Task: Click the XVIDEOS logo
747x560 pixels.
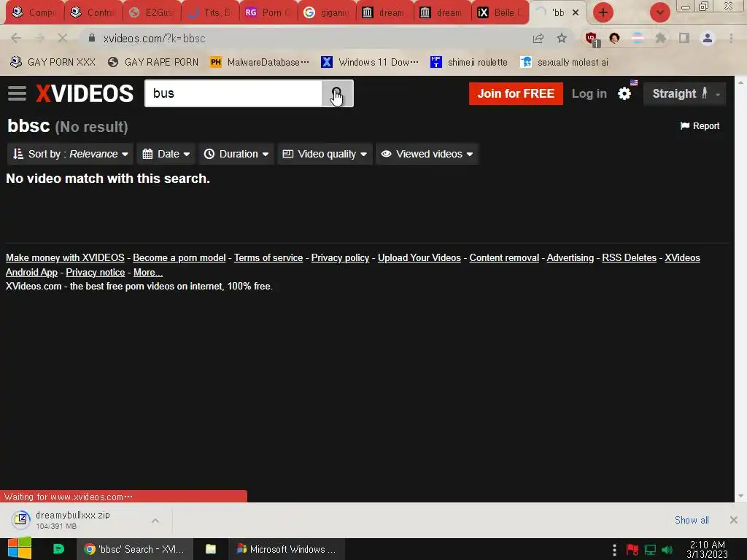Action: tap(85, 93)
